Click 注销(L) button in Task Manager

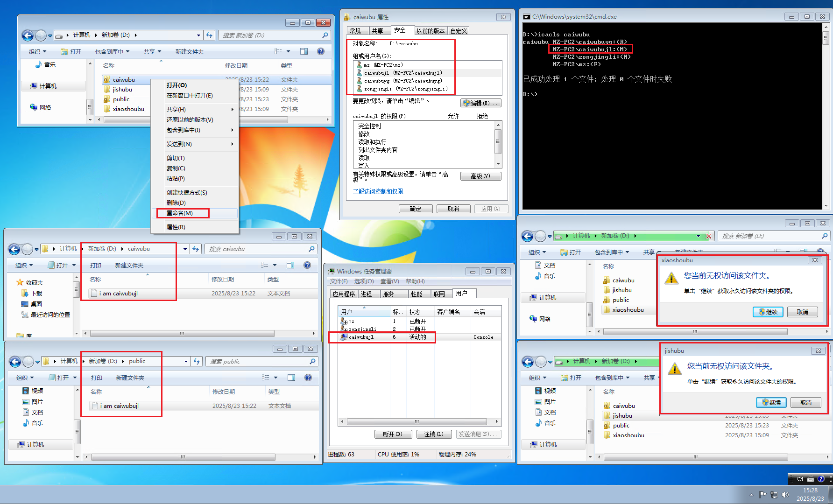tap(434, 434)
